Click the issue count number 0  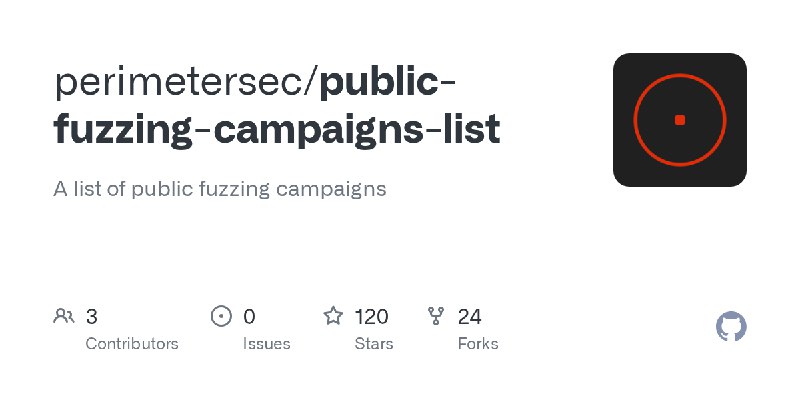coord(249,317)
